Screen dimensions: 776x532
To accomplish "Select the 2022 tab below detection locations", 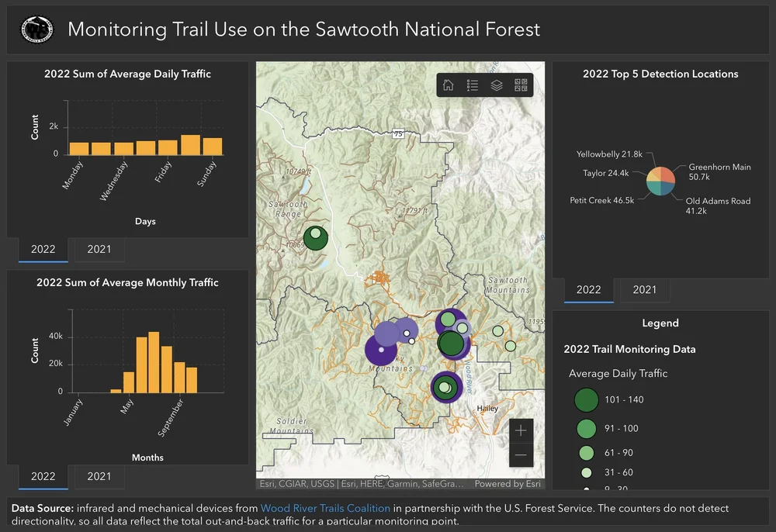I will pyautogui.click(x=588, y=290).
